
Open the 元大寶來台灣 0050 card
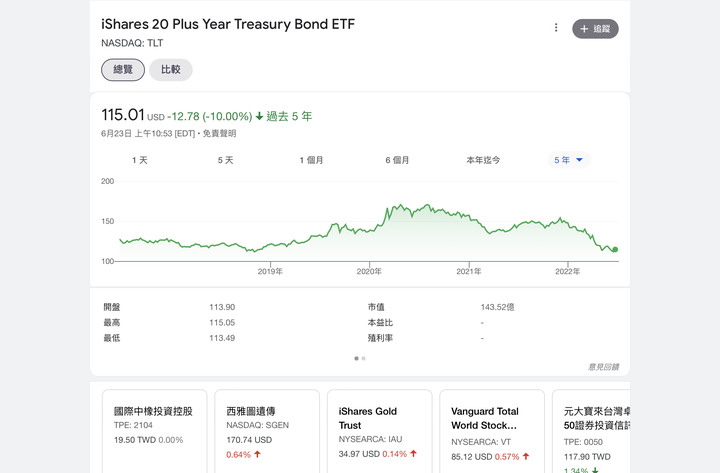click(x=591, y=431)
